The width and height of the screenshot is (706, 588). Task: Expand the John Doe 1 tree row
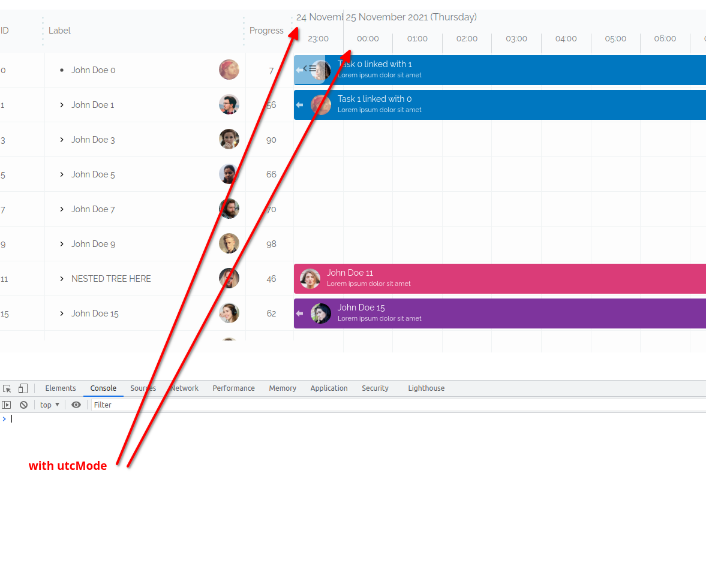62,105
